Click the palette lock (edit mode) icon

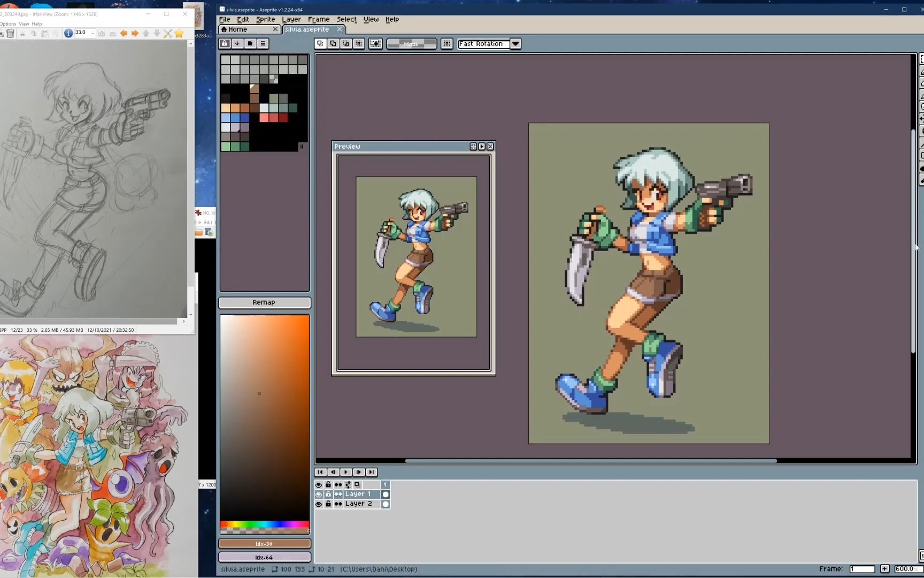(225, 44)
